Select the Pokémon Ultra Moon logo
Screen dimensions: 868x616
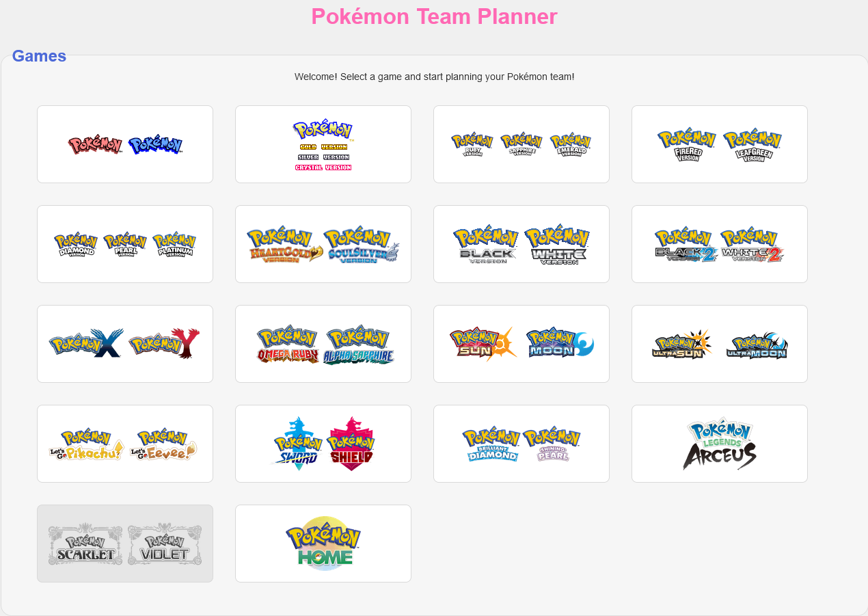coord(757,345)
